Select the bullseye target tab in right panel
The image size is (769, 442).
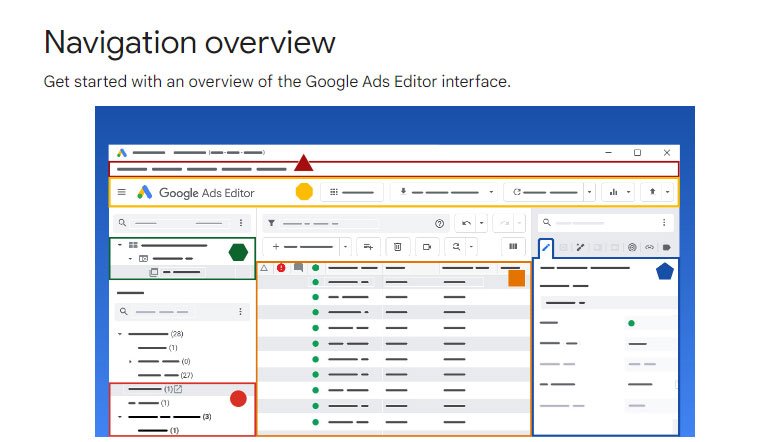pos(632,247)
